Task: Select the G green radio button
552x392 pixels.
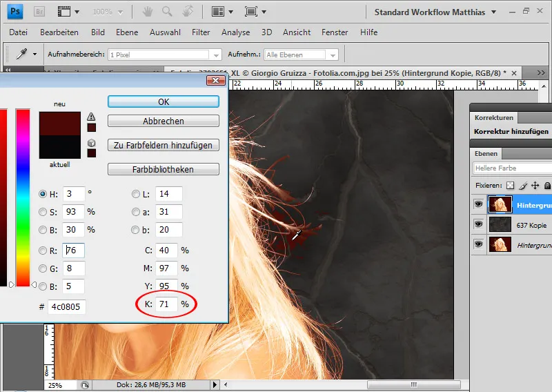Action: [x=43, y=268]
